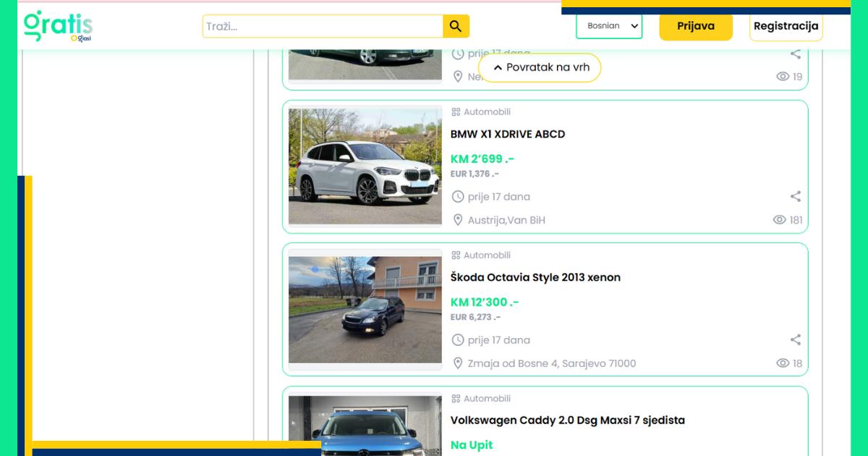Viewport: 868px width, 456px height.
Task: Click price KM 2'699 .-
Action: [482, 159]
